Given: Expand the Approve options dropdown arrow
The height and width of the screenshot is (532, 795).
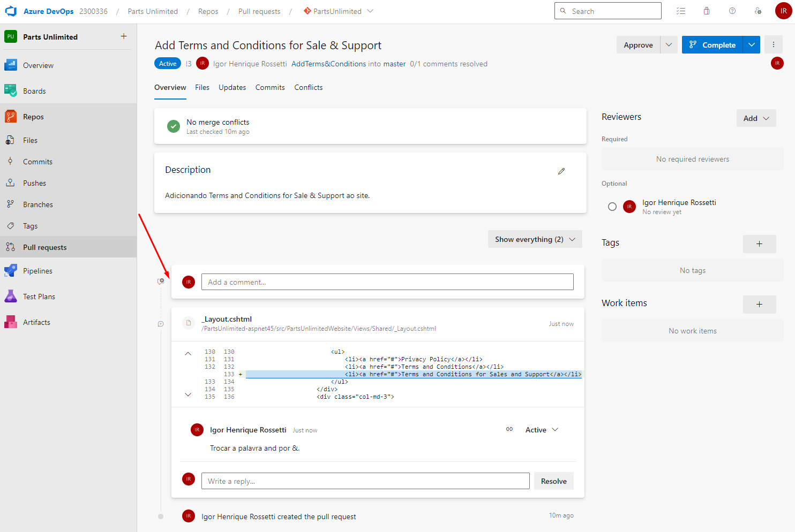Looking at the screenshot, I should 669,45.
